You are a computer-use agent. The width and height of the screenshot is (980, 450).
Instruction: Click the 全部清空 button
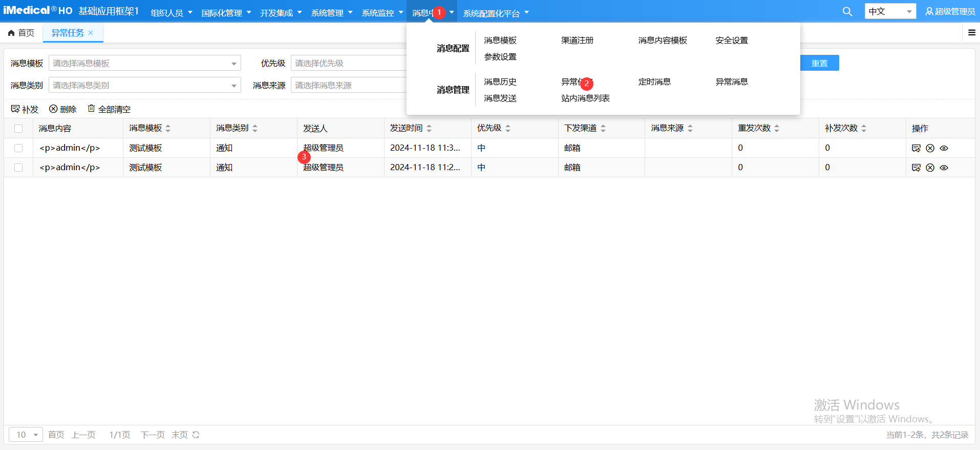(x=109, y=109)
